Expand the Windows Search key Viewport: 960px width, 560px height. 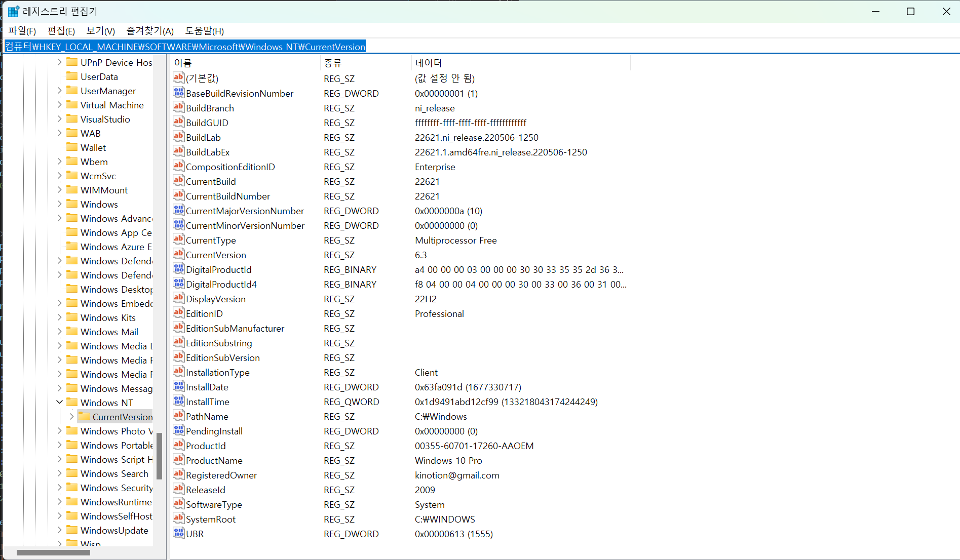(59, 473)
